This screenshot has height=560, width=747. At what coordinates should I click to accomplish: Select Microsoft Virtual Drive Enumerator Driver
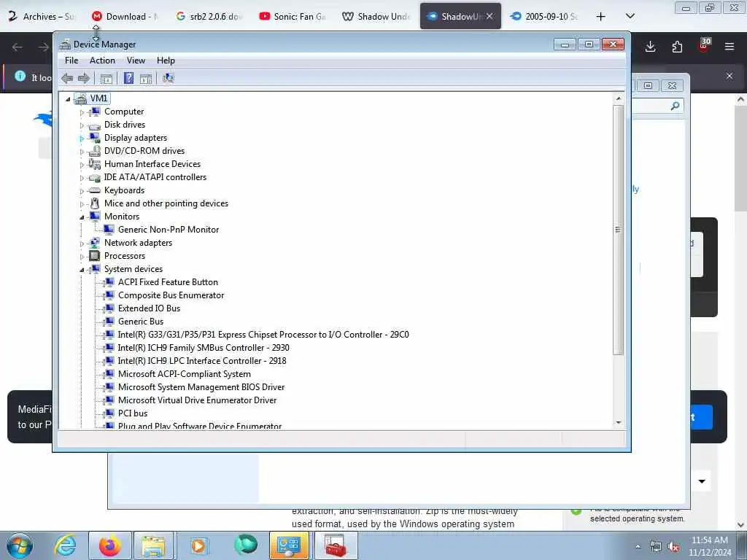(x=197, y=400)
